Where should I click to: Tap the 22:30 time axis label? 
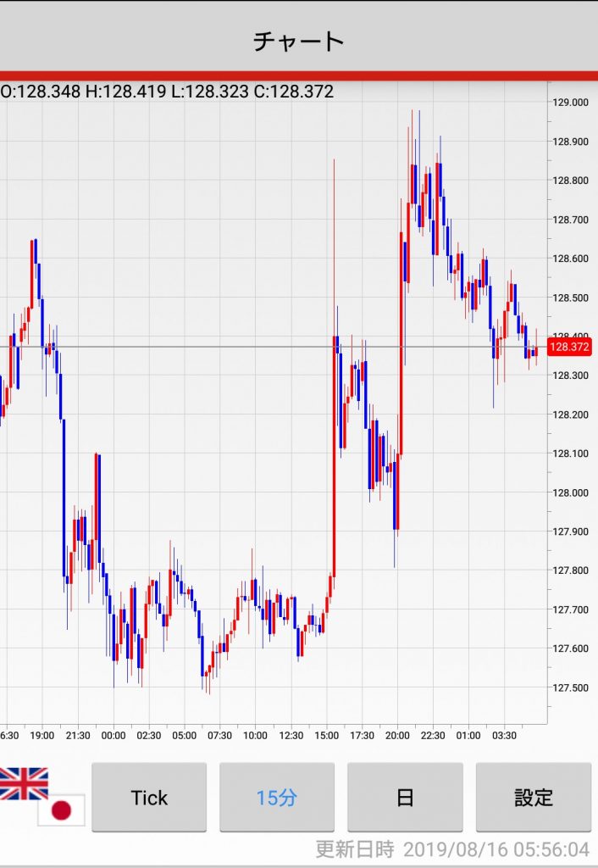433,735
